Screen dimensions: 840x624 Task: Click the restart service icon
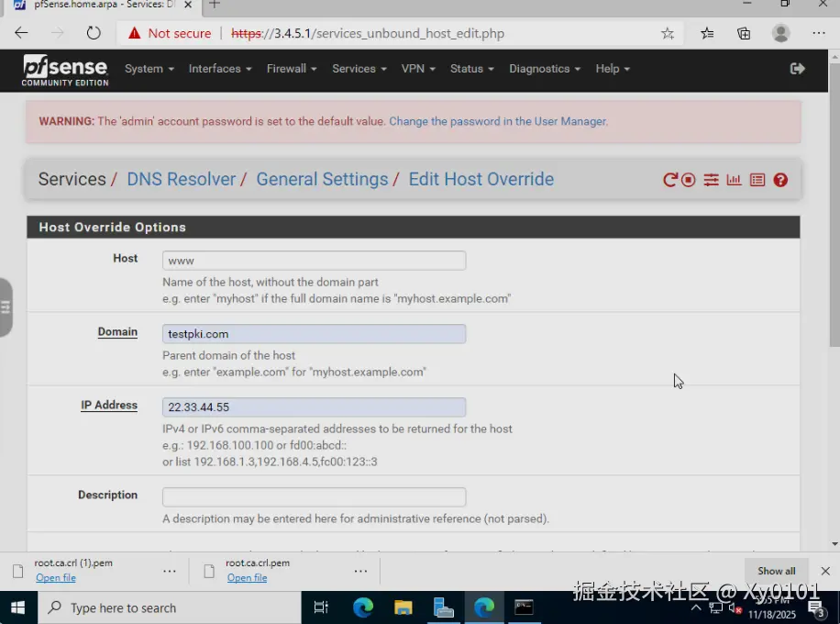(x=670, y=180)
